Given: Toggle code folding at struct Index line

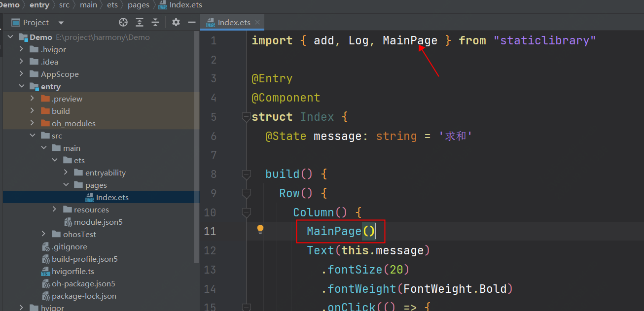Looking at the screenshot, I should (x=246, y=117).
